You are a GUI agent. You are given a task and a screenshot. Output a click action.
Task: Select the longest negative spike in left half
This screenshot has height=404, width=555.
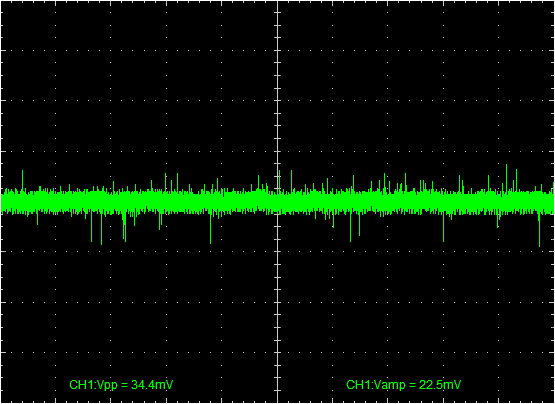coord(102,229)
